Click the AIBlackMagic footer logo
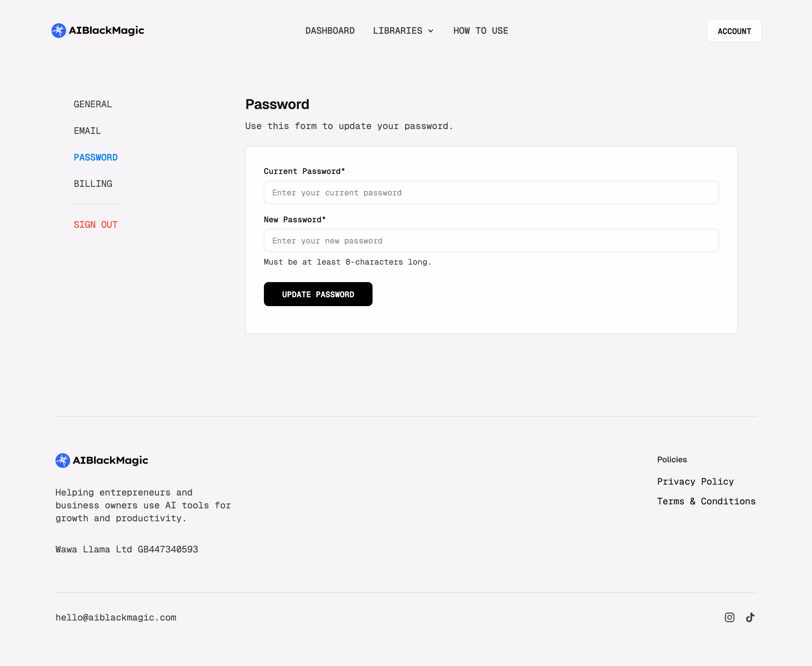This screenshot has height=666, width=812. pyautogui.click(x=101, y=460)
